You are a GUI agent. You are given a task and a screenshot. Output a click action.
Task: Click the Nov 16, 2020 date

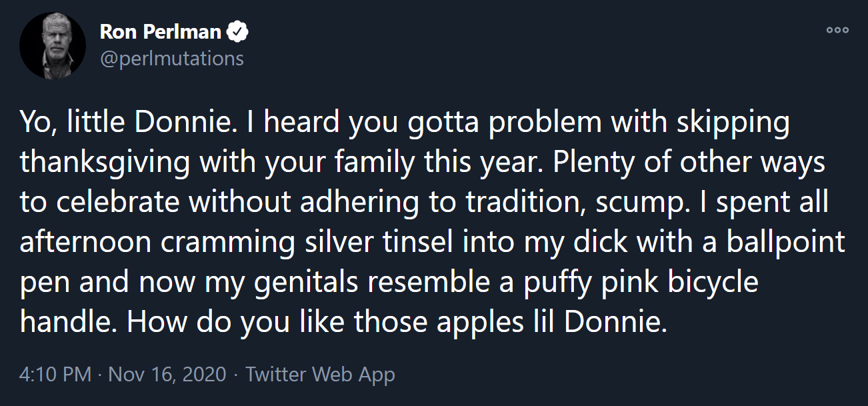pyautogui.click(x=167, y=374)
